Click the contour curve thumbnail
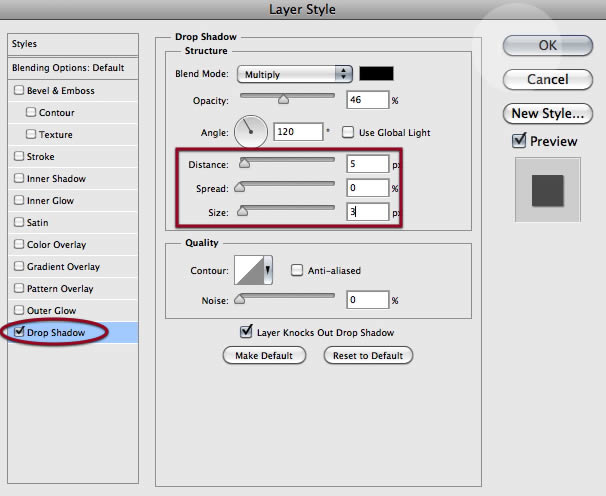This screenshot has width=606, height=496. pos(249,270)
